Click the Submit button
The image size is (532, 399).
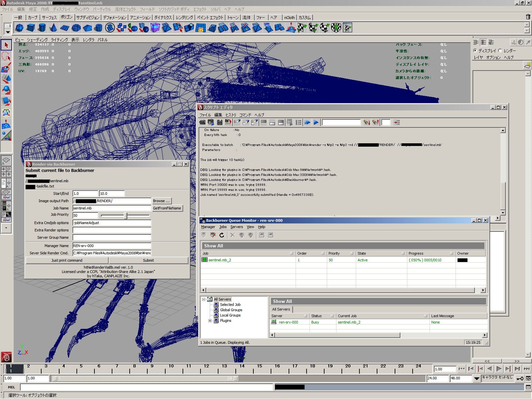tap(148, 260)
